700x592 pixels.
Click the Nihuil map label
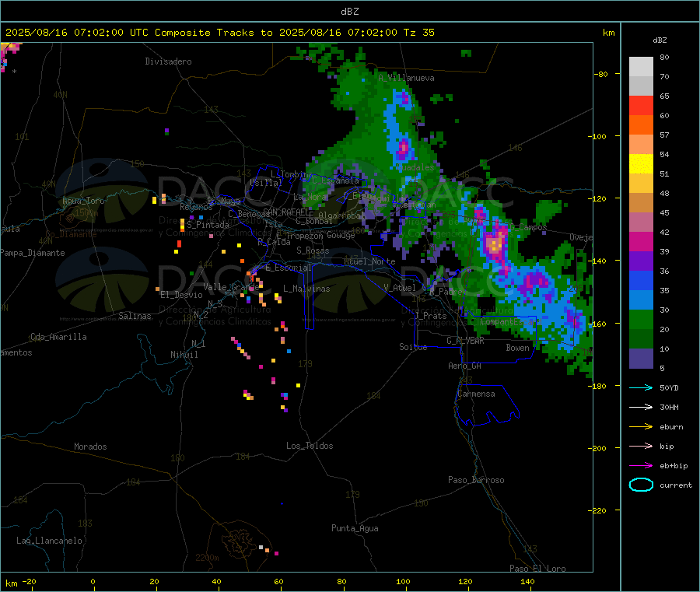[x=184, y=355]
